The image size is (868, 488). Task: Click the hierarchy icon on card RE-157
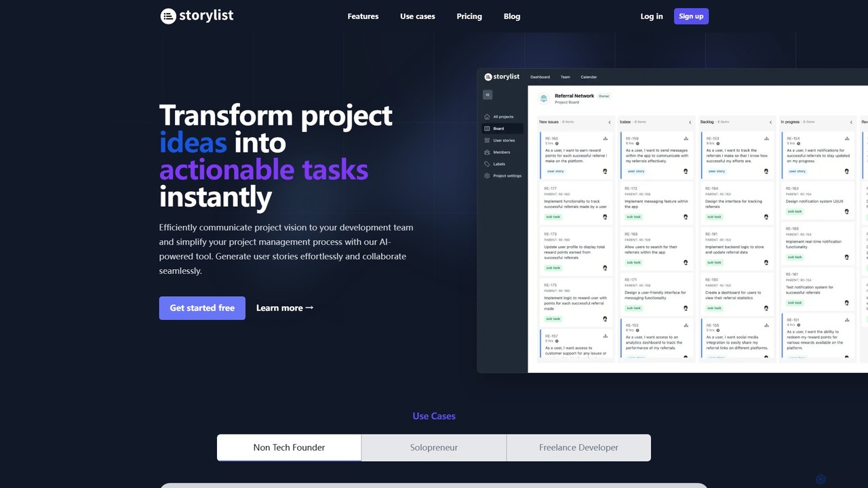coord(606,336)
